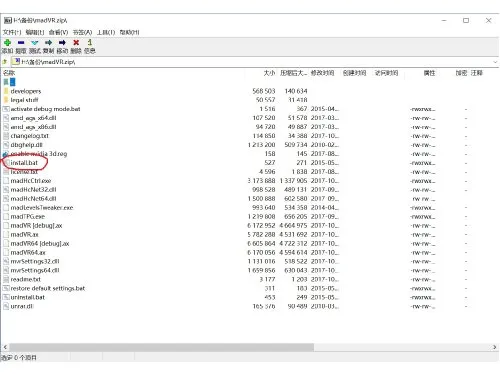Click inside the archive path field
Viewport: 500px width, 375px height.
pyautogui.click(x=253, y=62)
